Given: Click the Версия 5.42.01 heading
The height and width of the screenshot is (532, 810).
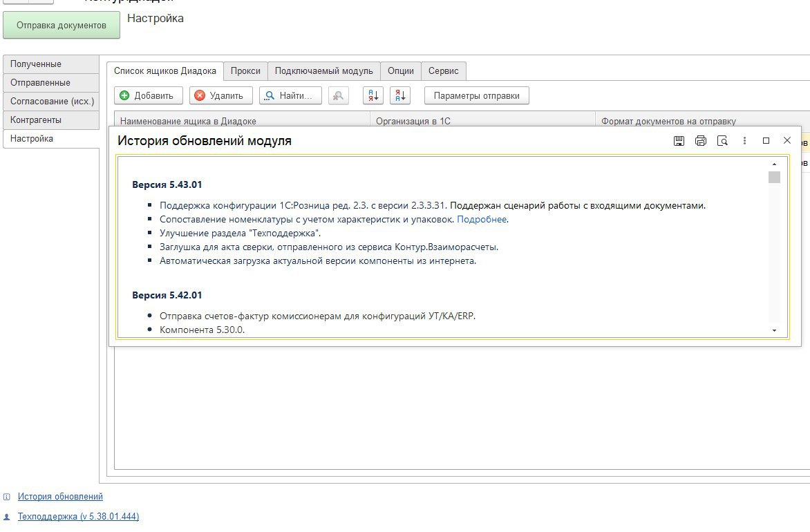Looking at the screenshot, I should point(167,295).
